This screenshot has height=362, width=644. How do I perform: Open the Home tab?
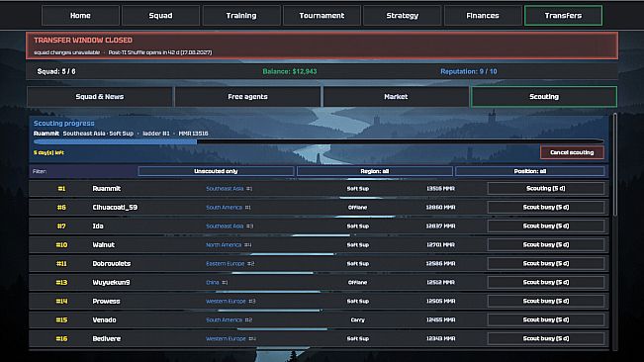point(80,16)
